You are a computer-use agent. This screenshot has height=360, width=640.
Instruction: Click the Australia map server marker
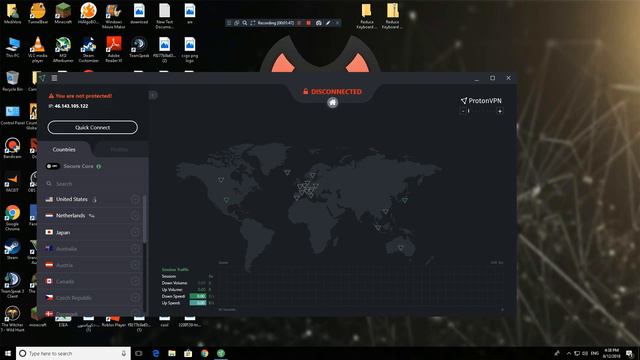coord(401,248)
